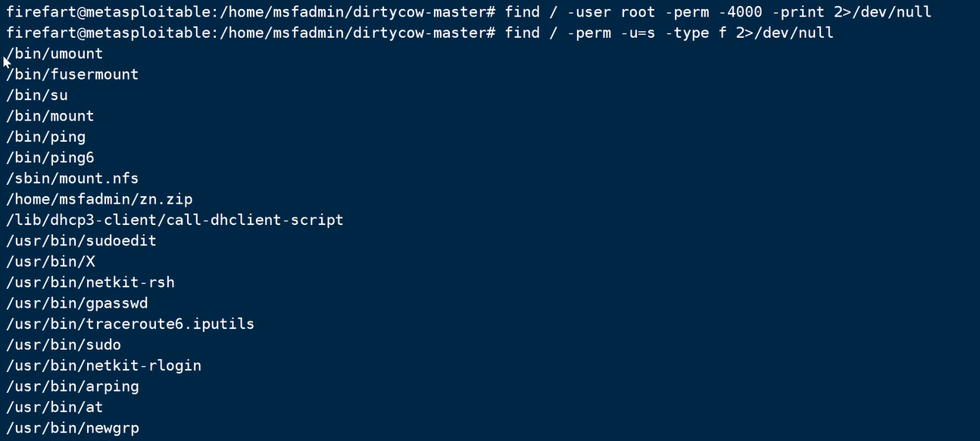The image size is (980, 441).
Task: Click the /bin/umount output line
Action: (x=55, y=54)
